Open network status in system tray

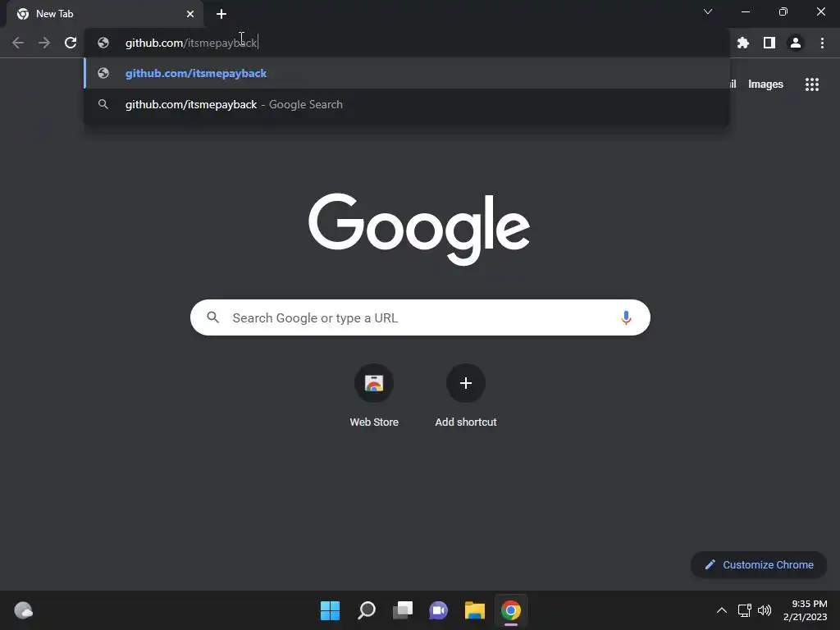click(745, 610)
